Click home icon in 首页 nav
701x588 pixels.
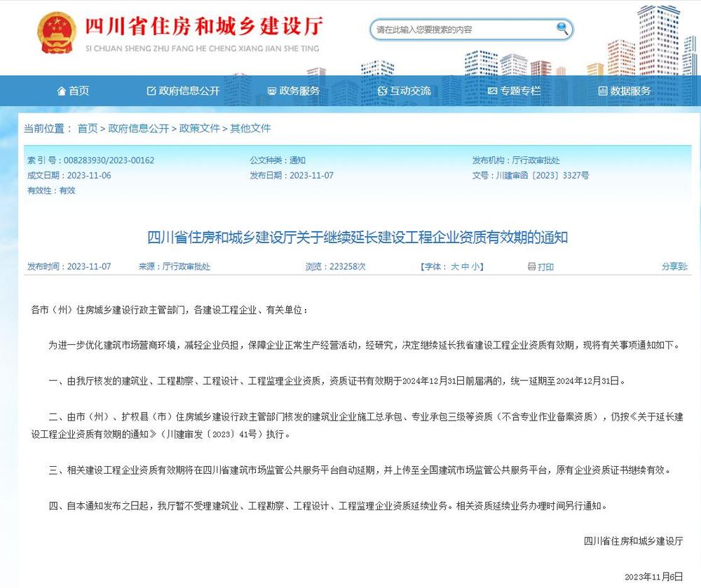[x=60, y=91]
